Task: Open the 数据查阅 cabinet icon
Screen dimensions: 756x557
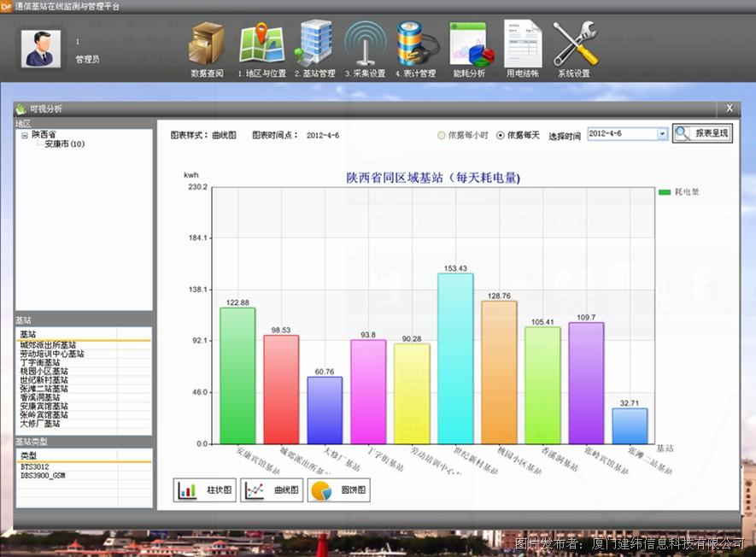Action: (x=208, y=44)
